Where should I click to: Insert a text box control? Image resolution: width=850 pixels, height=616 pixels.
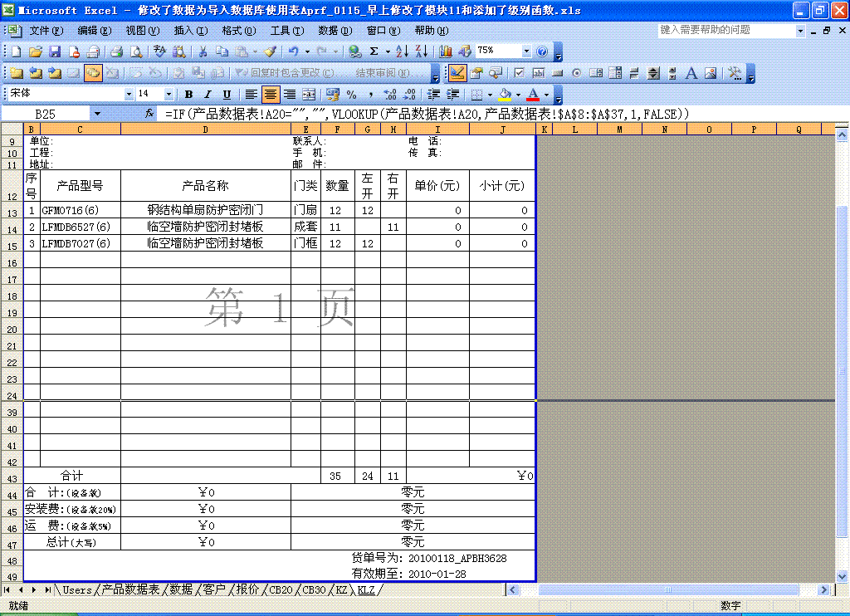538,73
